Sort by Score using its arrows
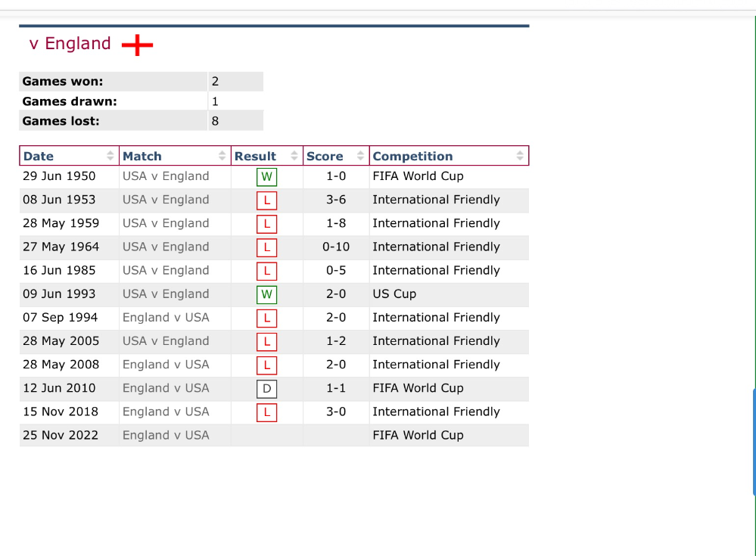The height and width of the screenshot is (556, 756). [360, 156]
